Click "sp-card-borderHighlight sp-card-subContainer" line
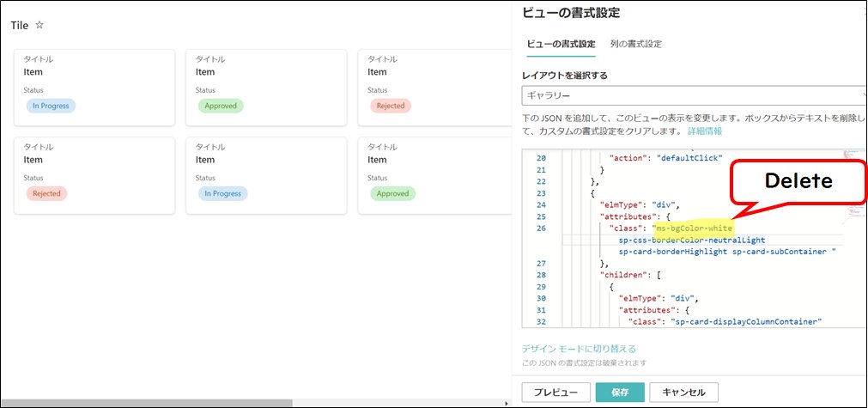Image resolution: width=868 pixels, height=408 pixels. tap(727, 252)
